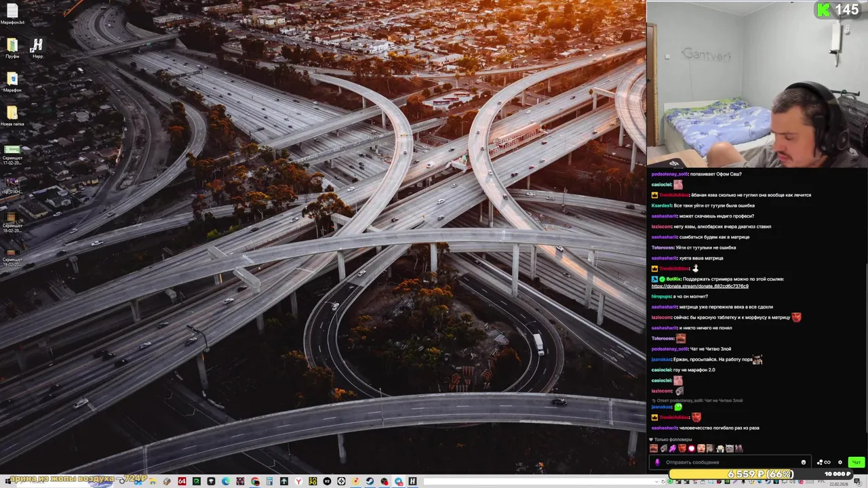Open the notification center in system tray
The height and width of the screenshot is (488, 868).
pyautogui.click(x=858, y=482)
